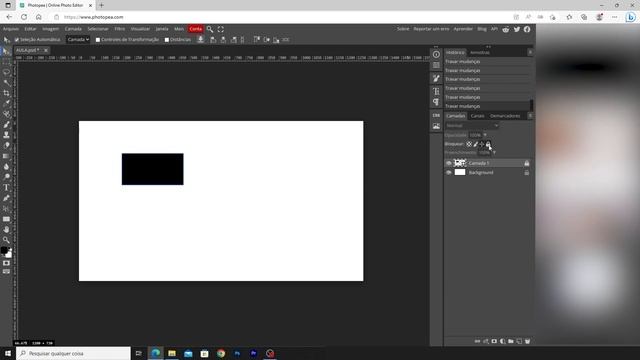Viewport: 640px width, 360px height.
Task: Click the export download icon in options bar
Action: click(200, 40)
